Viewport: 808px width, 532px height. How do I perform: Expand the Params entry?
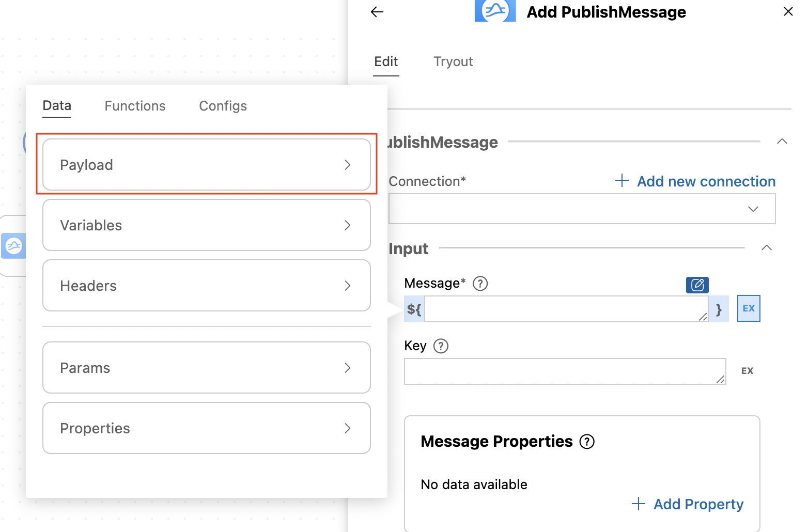(x=207, y=368)
